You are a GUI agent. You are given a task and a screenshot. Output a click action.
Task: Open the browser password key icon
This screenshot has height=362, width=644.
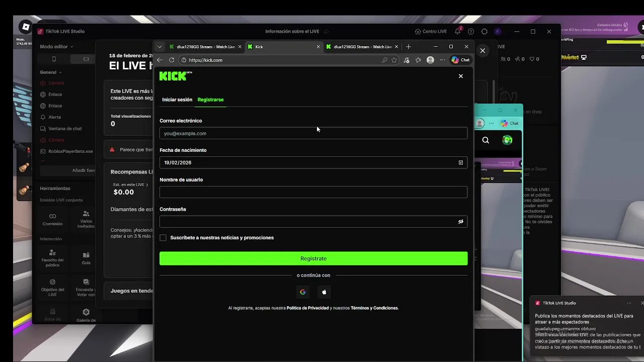point(384,60)
